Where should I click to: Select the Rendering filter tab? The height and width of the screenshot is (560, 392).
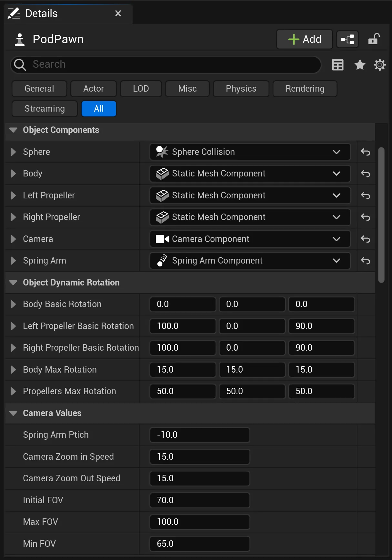click(x=305, y=89)
